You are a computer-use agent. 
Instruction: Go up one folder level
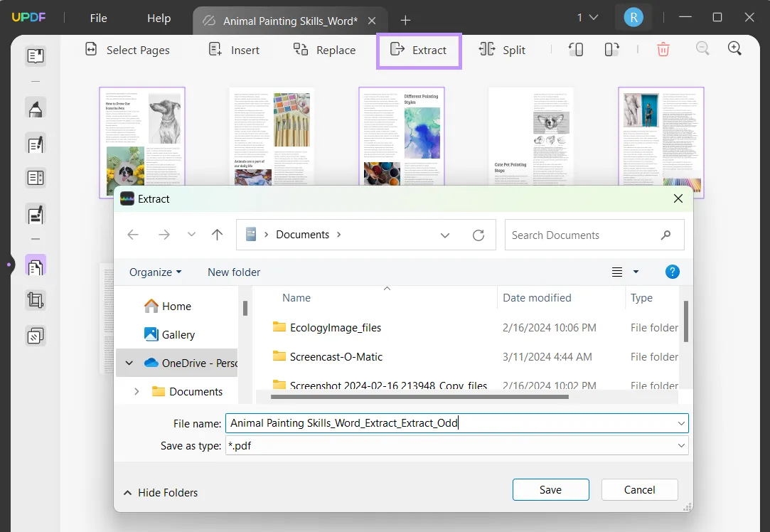[x=217, y=235]
